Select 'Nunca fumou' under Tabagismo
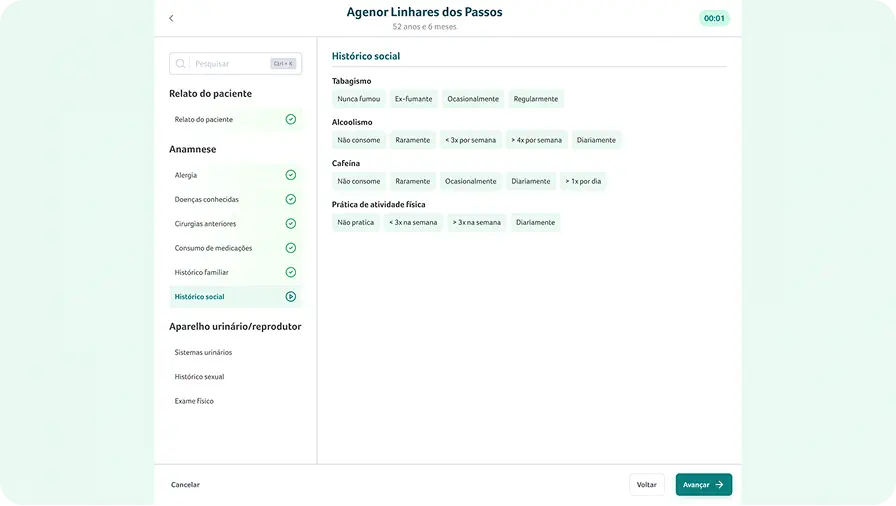Image resolution: width=896 pixels, height=506 pixels. click(x=358, y=99)
